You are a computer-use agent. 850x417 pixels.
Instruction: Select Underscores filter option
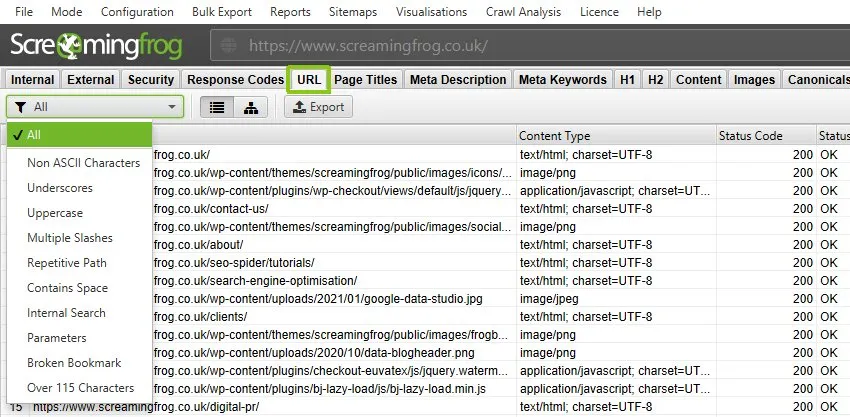(x=62, y=188)
